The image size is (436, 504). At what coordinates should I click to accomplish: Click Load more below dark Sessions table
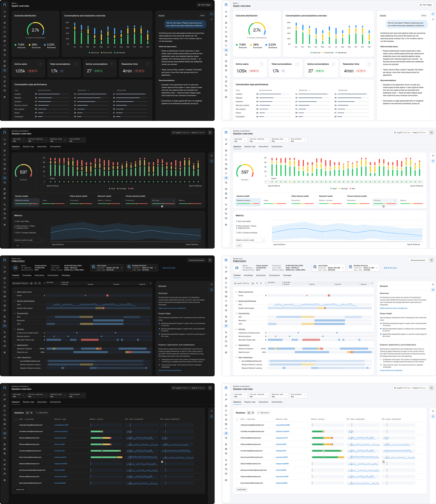coord(20,489)
